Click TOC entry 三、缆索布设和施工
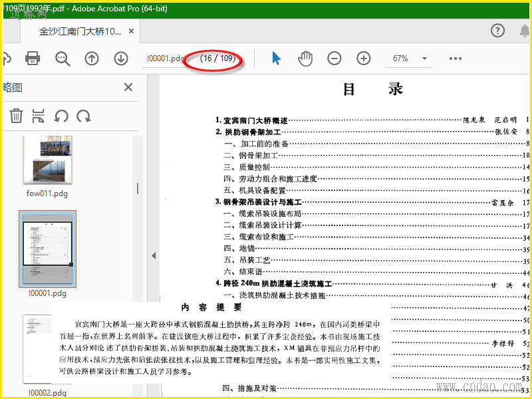This screenshot has height=399, width=532. (259, 237)
